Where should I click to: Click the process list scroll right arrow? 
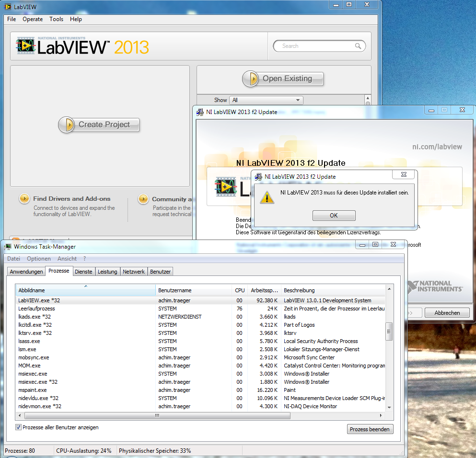[381, 415]
